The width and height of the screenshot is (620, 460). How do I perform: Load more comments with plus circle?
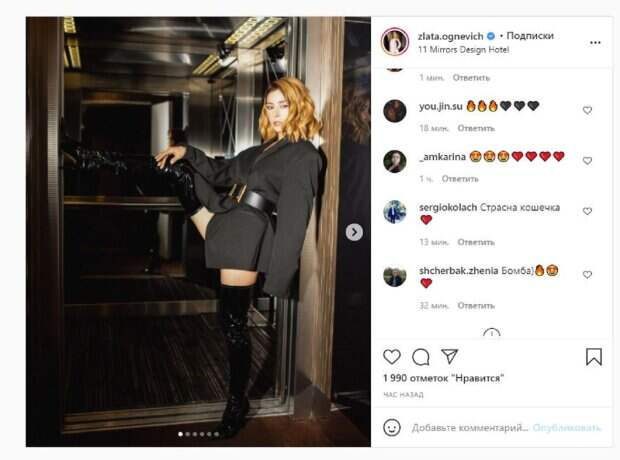(x=491, y=333)
